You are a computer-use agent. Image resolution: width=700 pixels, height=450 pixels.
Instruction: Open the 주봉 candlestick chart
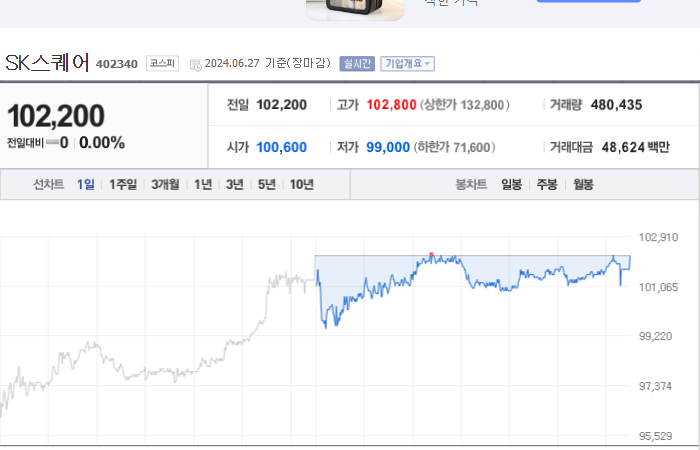[547, 184]
